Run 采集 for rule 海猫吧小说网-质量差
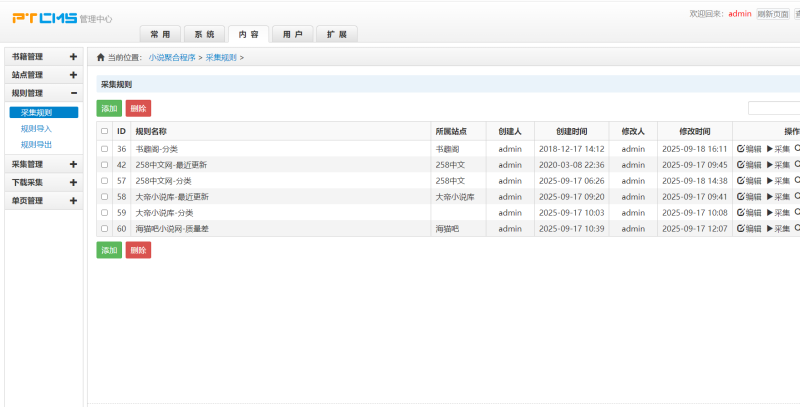 (x=778, y=228)
